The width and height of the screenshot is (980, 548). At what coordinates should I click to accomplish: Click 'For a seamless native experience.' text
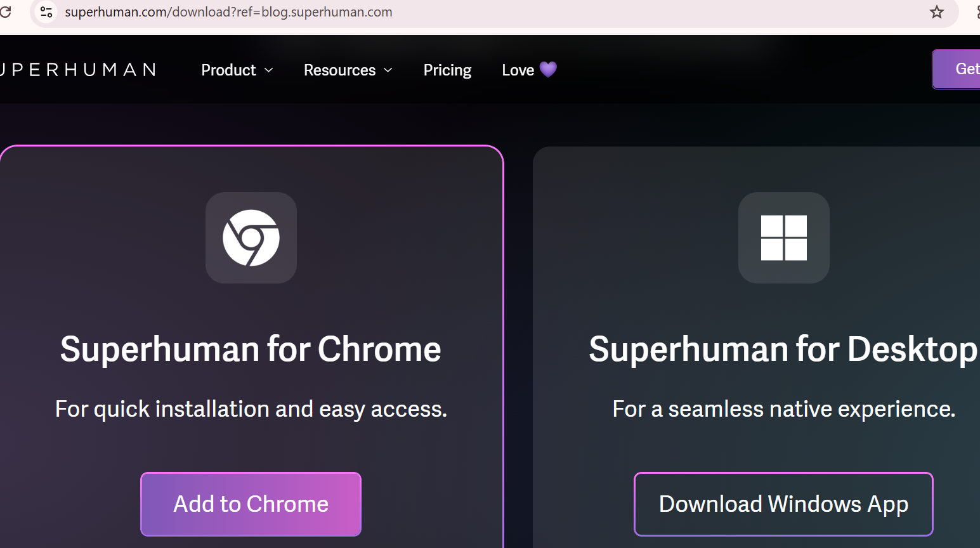tap(784, 409)
